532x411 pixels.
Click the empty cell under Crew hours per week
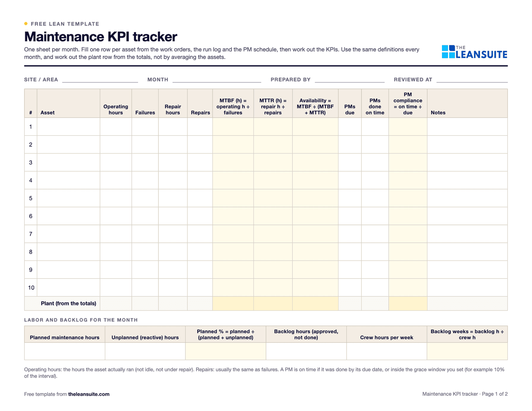(x=387, y=351)
